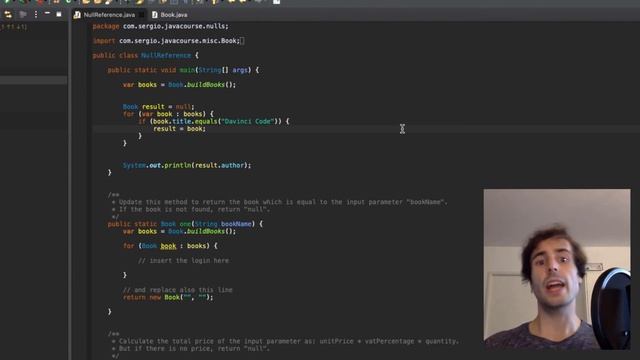Click the '// and replace also this line' comment
Image resolution: width=640 pixels, height=360 pixels.
tap(178, 290)
